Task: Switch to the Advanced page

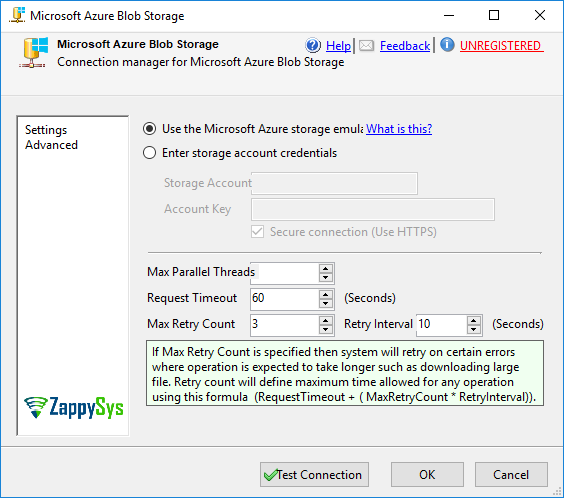Action: pyautogui.click(x=51, y=145)
